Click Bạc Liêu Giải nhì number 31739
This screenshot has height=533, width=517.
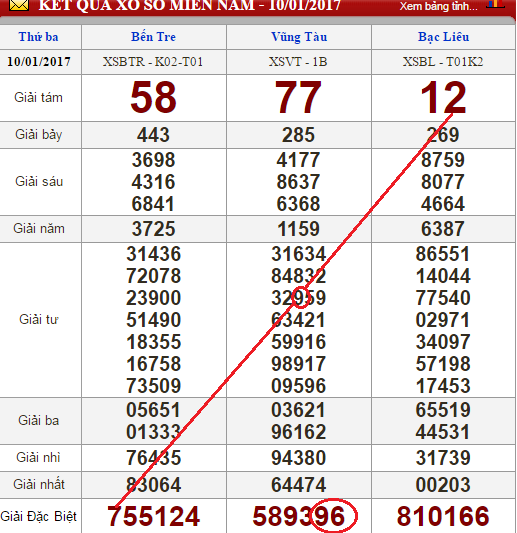coord(443,458)
